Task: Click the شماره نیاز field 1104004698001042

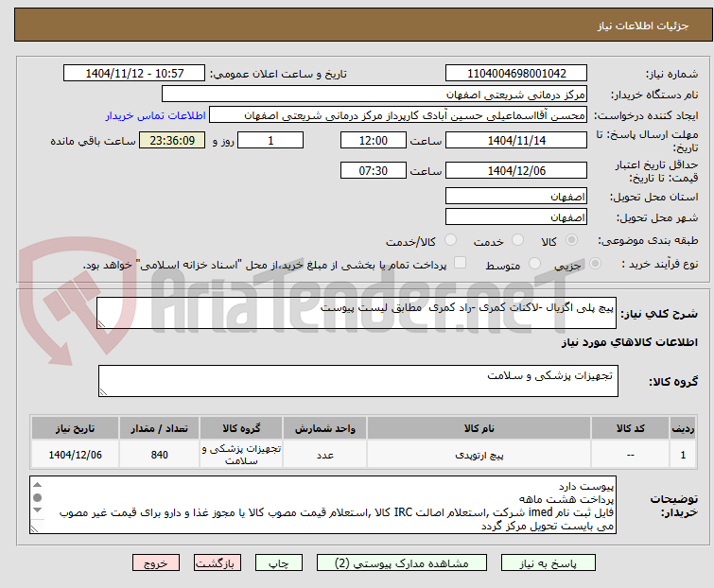Action: click(516, 74)
